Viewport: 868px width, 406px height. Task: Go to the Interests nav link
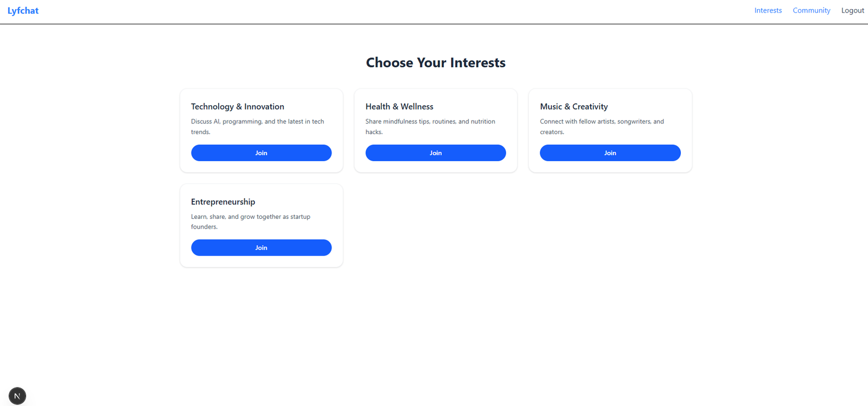pos(768,10)
